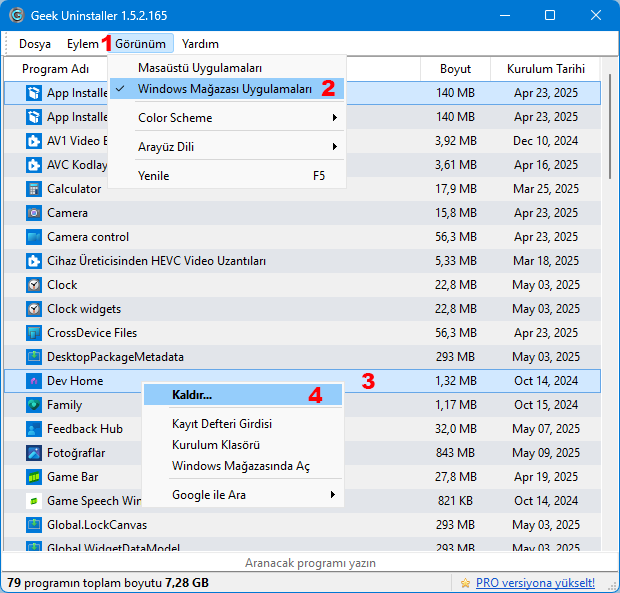Click the HEVC Video Uzantıları icon
620x593 pixels.
click(x=34, y=261)
